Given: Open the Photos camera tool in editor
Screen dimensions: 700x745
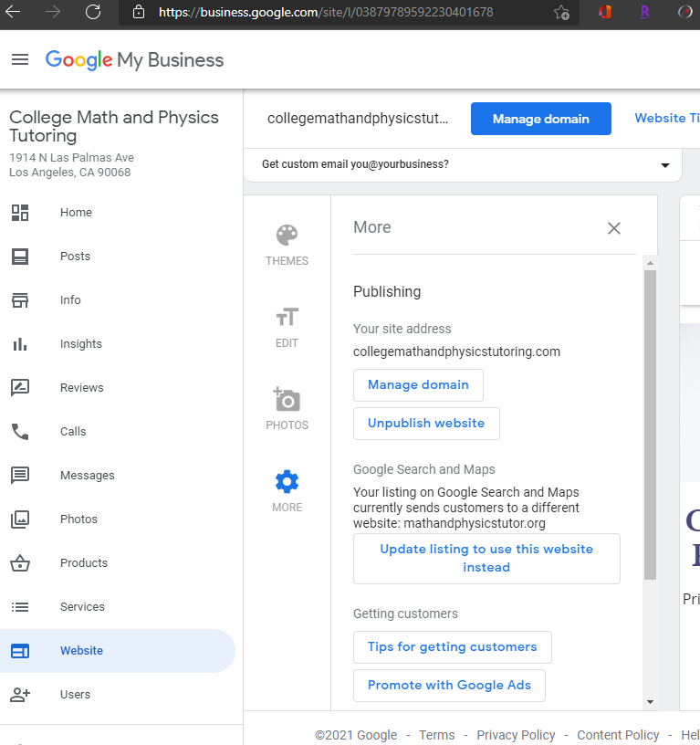Looking at the screenshot, I should [287, 409].
